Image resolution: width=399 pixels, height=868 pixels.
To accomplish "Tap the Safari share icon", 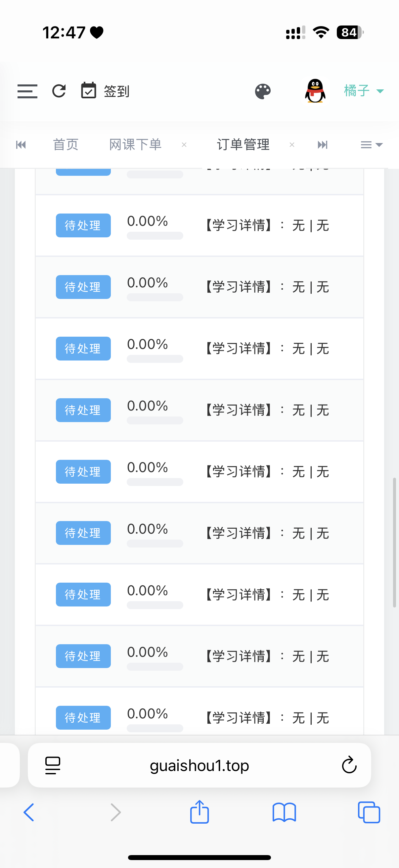I will 199,812.
